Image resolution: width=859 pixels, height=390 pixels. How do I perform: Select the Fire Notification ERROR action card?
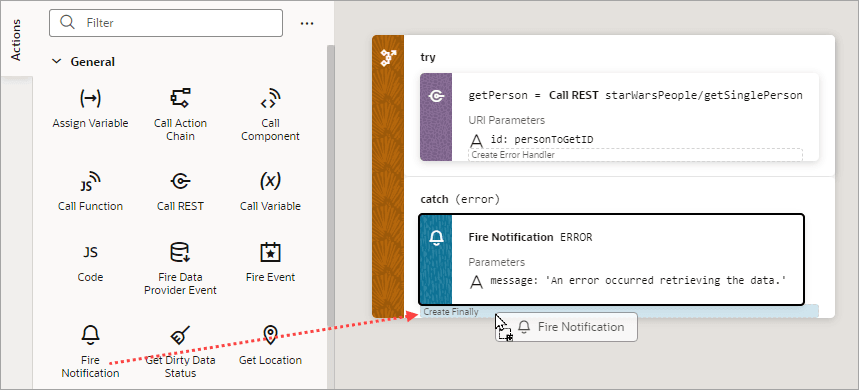(611, 259)
